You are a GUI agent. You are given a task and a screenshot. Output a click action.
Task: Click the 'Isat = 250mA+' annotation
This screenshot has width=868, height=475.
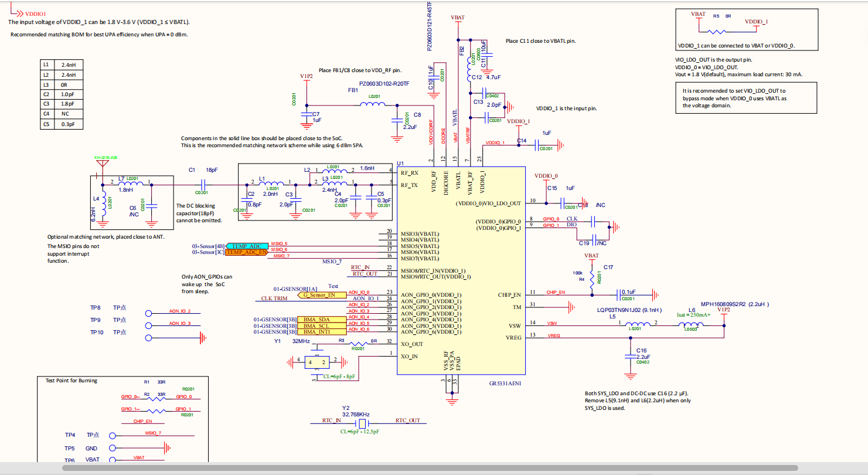[694, 315]
